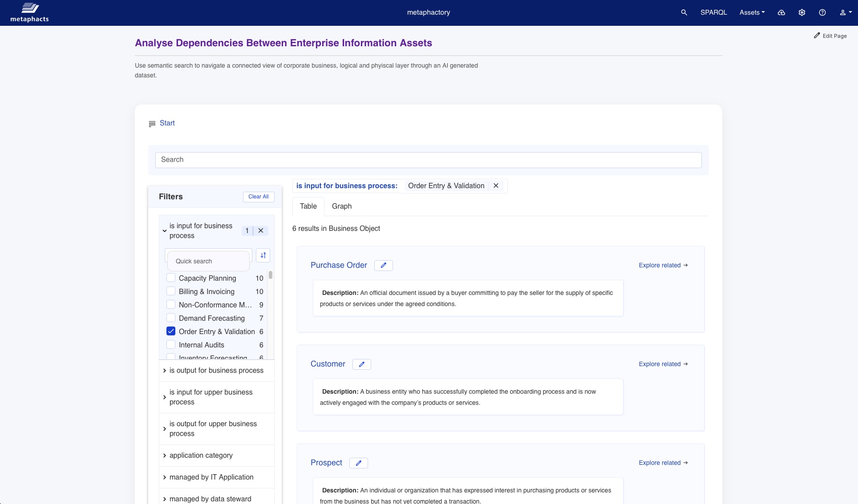This screenshot has width=858, height=504.
Task: Expand the is output for business process filter
Action: tap(216, 371)
